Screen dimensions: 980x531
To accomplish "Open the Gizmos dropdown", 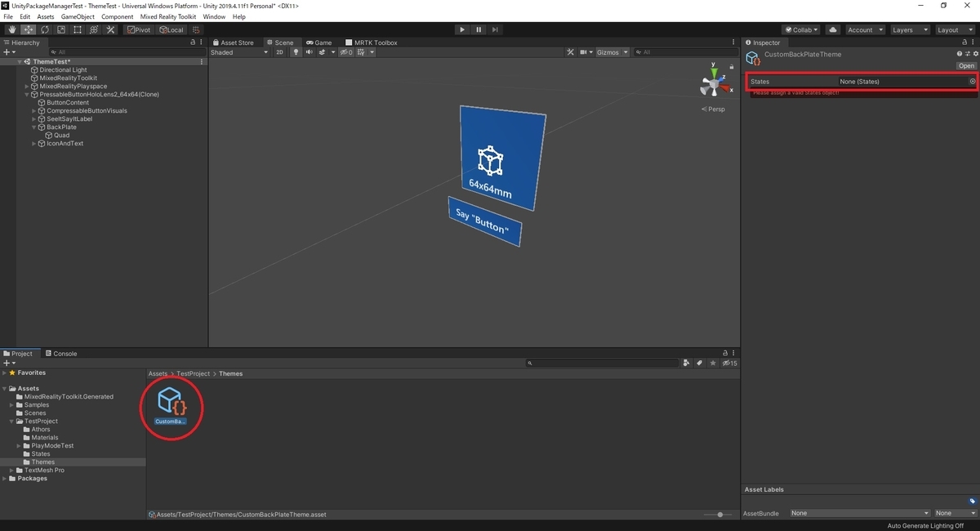I will 612,52.
